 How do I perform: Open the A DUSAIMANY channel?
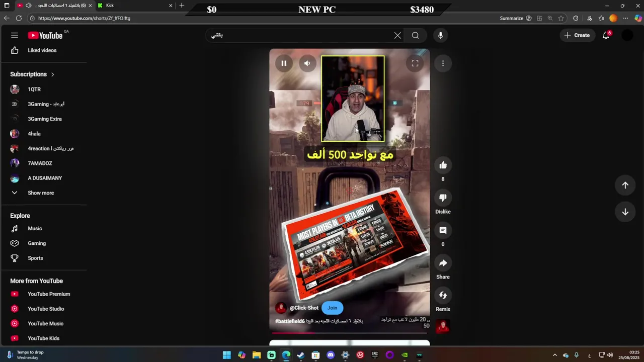coord(44,178)
